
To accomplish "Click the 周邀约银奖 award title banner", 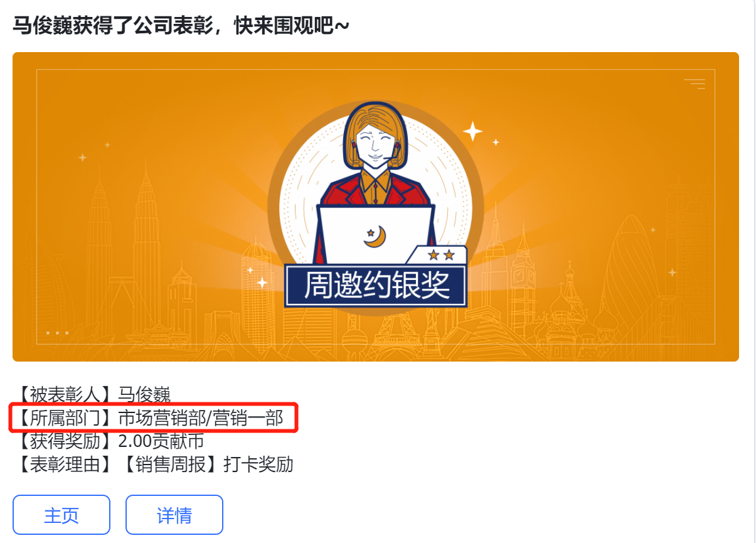I will (x=376, y=286).
